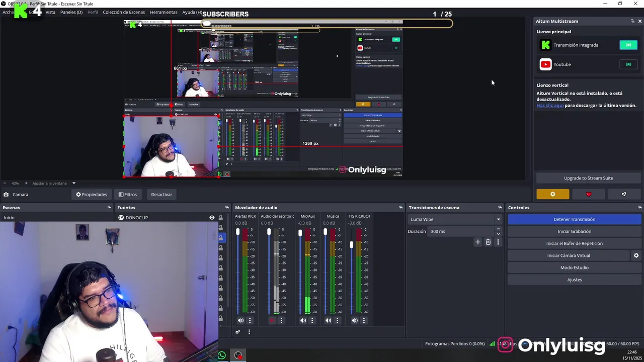The height and width of the screenshot is (362, 644).
Task: Open Propiedades of the Camara source
Action: pyautogui.click(x=92, y=195)
